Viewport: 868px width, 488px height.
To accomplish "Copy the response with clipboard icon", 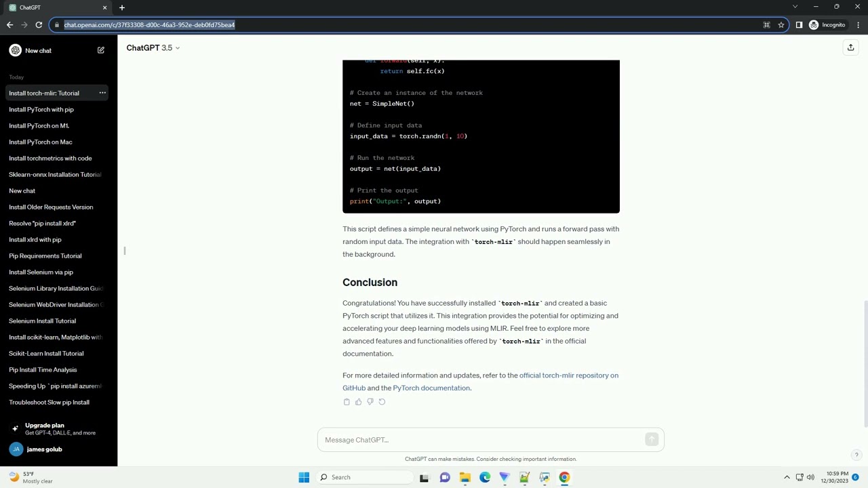I will point(347,402).
